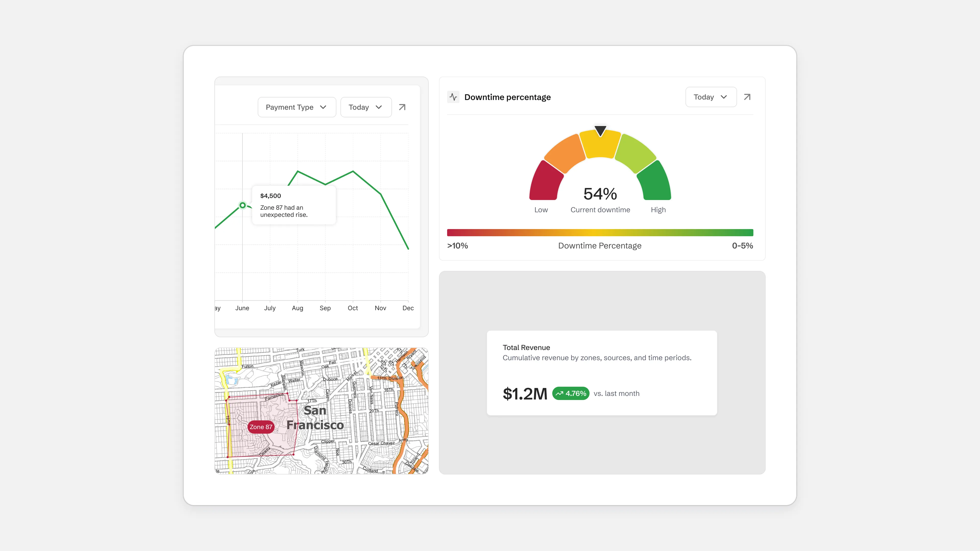Click the Dec label on the chart axis
The image size is (980, 551).
408,308
